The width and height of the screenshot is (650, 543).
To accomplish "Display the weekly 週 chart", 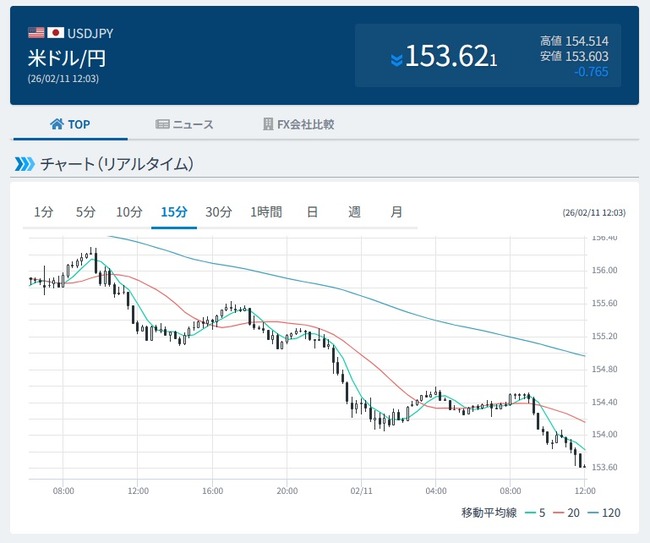I will point(354,212).
